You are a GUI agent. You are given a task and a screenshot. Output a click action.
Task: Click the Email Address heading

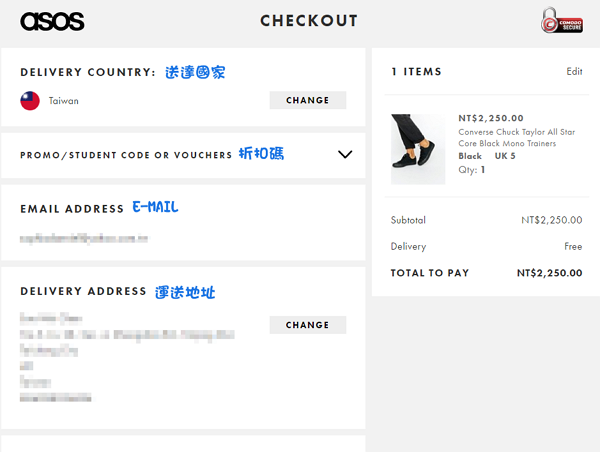[x=72, y=209]
